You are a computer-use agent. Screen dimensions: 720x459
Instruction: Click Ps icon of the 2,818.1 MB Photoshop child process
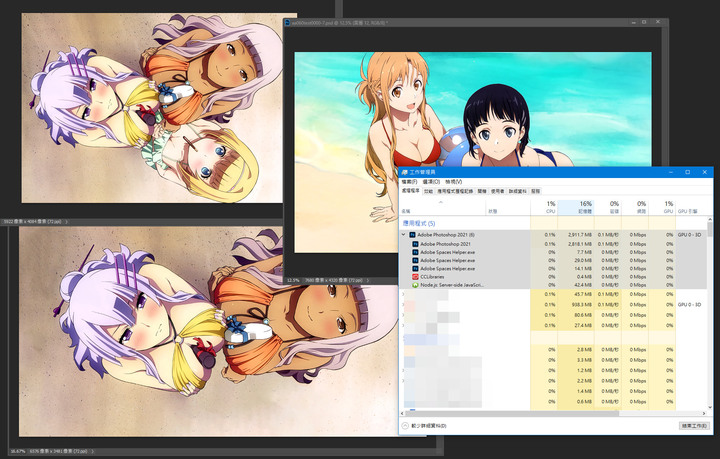416,244
